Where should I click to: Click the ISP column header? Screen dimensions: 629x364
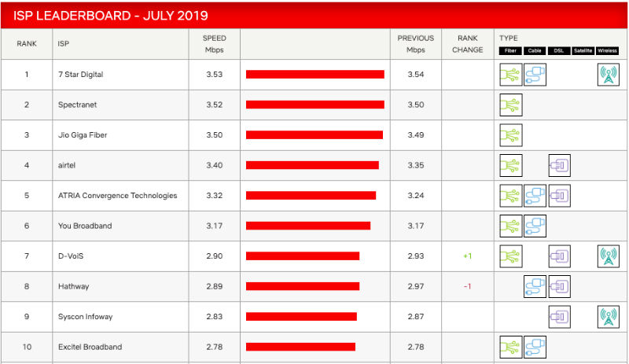[x=64, y=44]
